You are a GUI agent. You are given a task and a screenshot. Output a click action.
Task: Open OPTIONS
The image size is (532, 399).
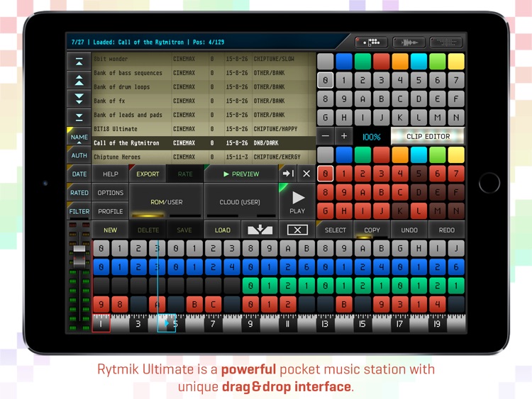click(x=110, y=193)
